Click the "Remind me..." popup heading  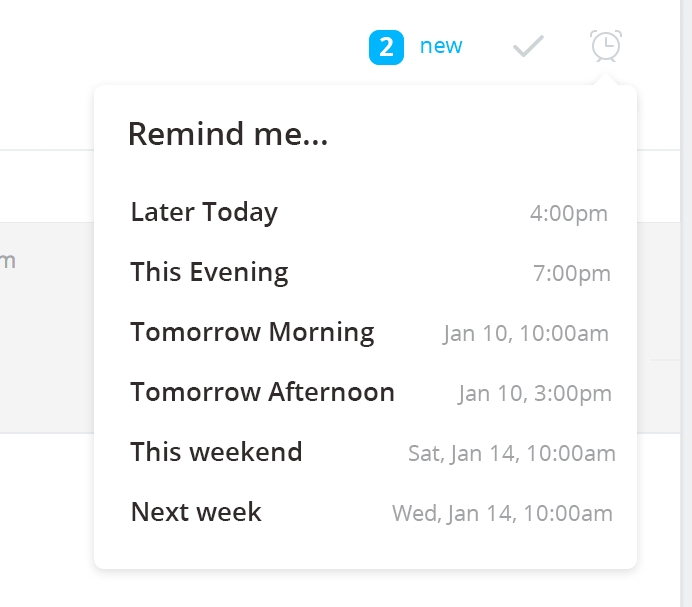click(x=228, y=134)
